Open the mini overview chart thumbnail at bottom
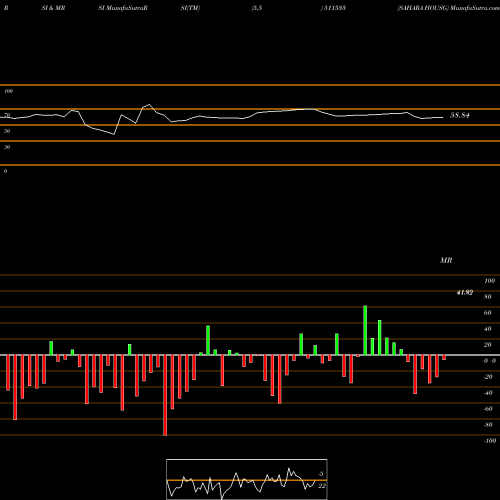 [247, 479]
